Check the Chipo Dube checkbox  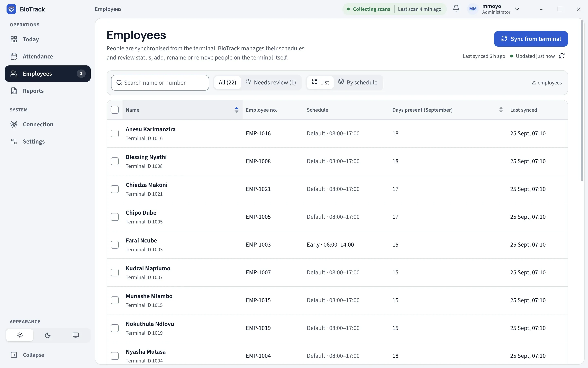(115, 217)
